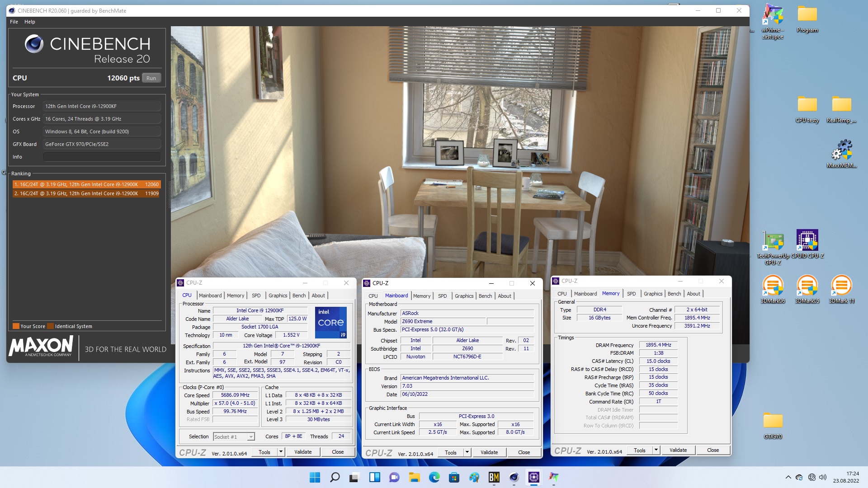Open CPU testy folder on desktop
Viewport: 868px width, 488px height.
[x=807, y=109]
